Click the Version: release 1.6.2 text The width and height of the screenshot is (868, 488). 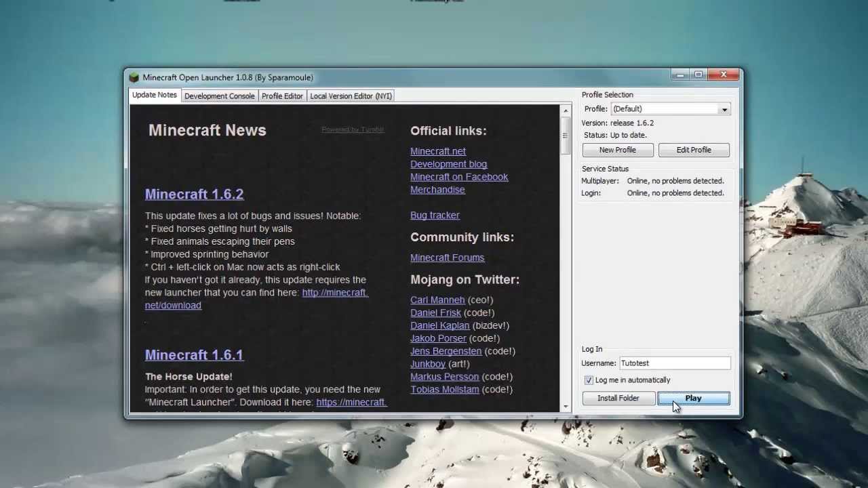coord(617,123)
